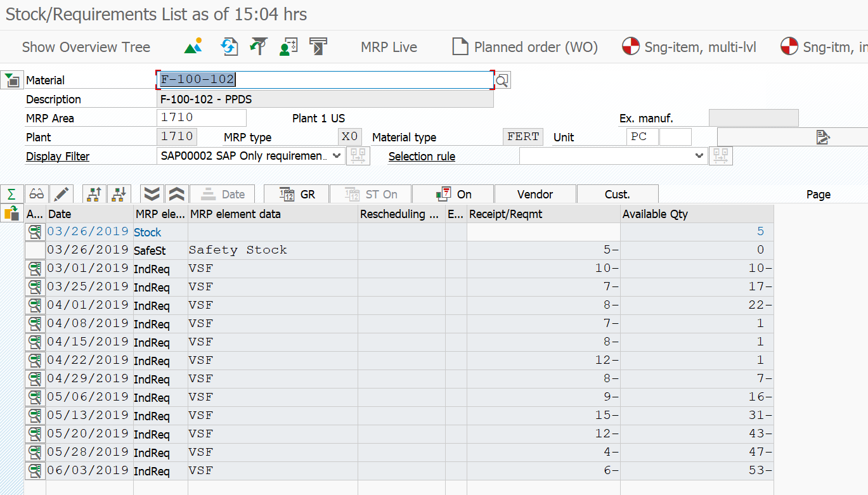868x495 pixels.
Task: Open the Display Filter dropdown
Action: [337, 155]
